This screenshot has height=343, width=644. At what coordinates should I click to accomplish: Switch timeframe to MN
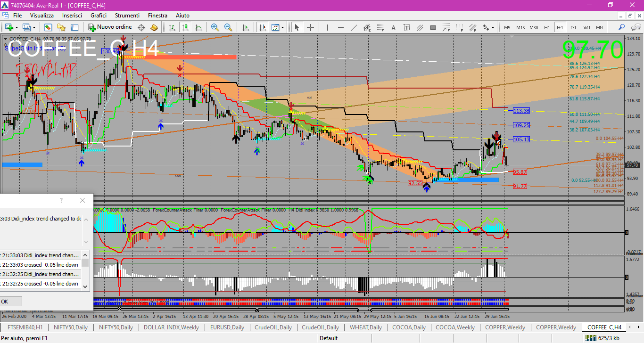[x=599, y=27]
